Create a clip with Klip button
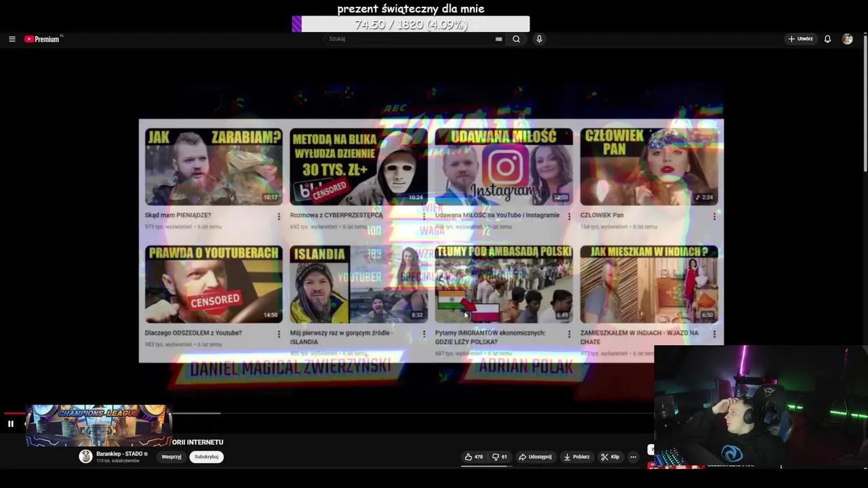Viewport: 868px width, 488px height. 610,457
